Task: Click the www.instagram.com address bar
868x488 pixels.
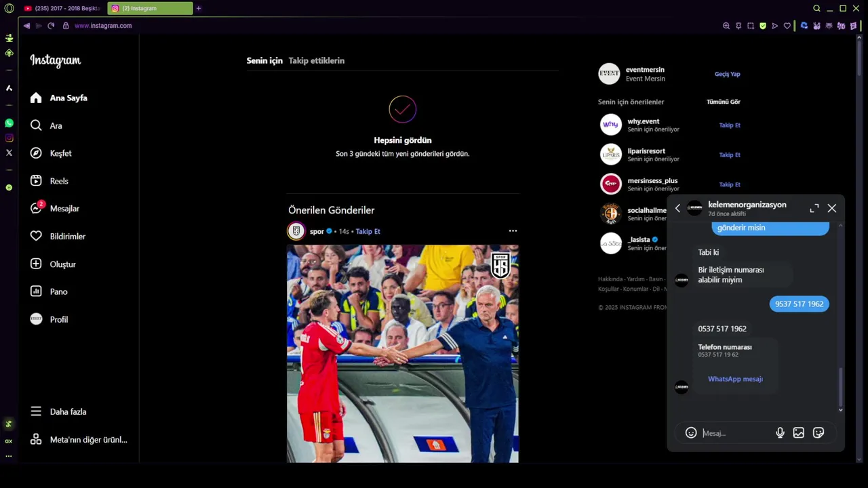Action: click(103, 26)
